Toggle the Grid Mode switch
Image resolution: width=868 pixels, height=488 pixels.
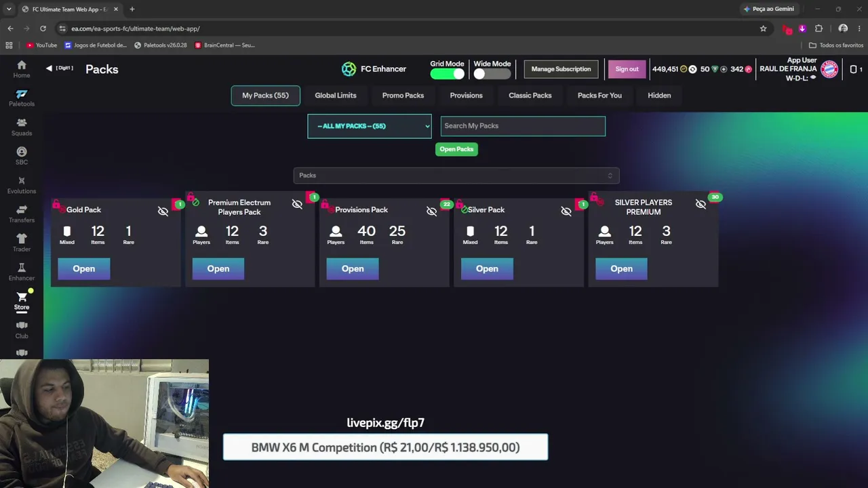pos(447,74)
